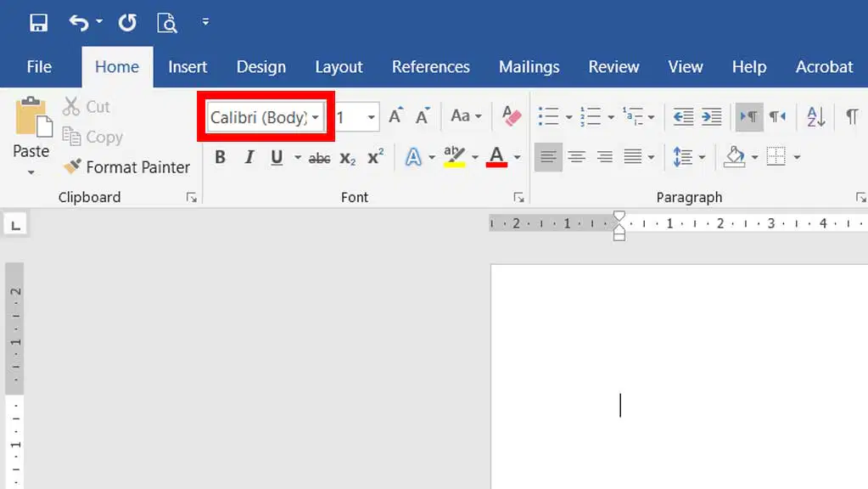Screen dimensions: 868x489
Task: Click the Cut button
Action: coord(87,106)
